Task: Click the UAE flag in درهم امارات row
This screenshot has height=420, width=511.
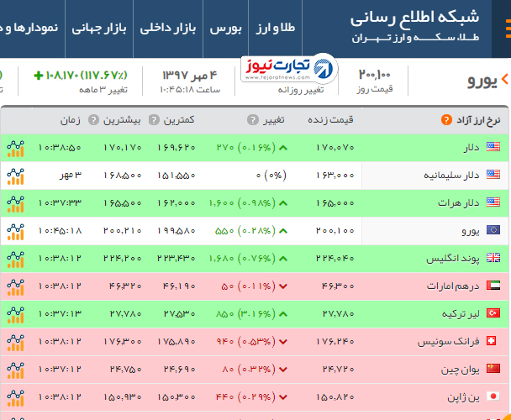Action: (x=493, y=286)
